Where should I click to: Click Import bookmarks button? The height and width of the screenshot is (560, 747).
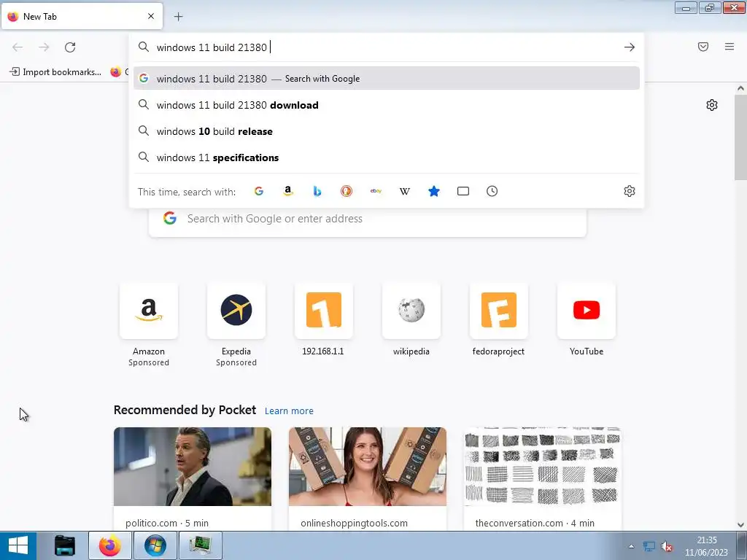(55, 72)
